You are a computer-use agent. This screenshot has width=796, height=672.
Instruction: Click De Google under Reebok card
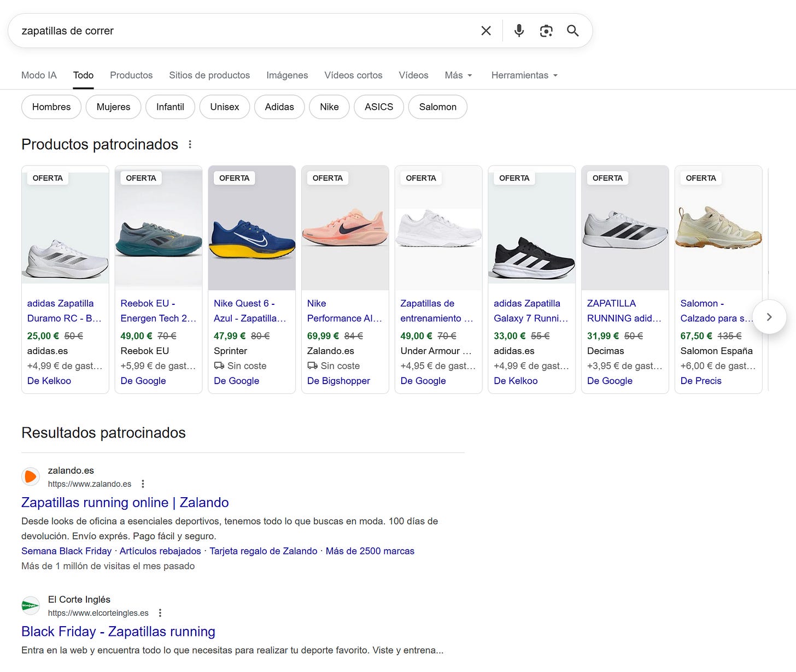[x=143, y=381]
